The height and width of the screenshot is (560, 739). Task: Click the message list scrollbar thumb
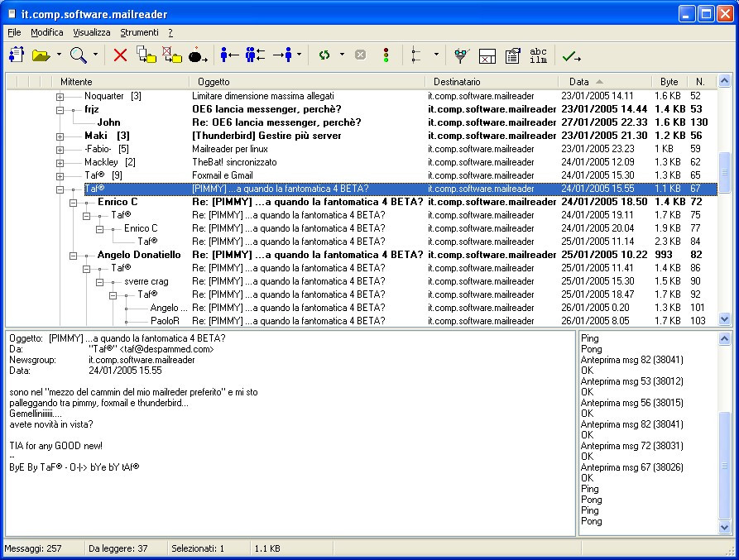coord(724,172)
